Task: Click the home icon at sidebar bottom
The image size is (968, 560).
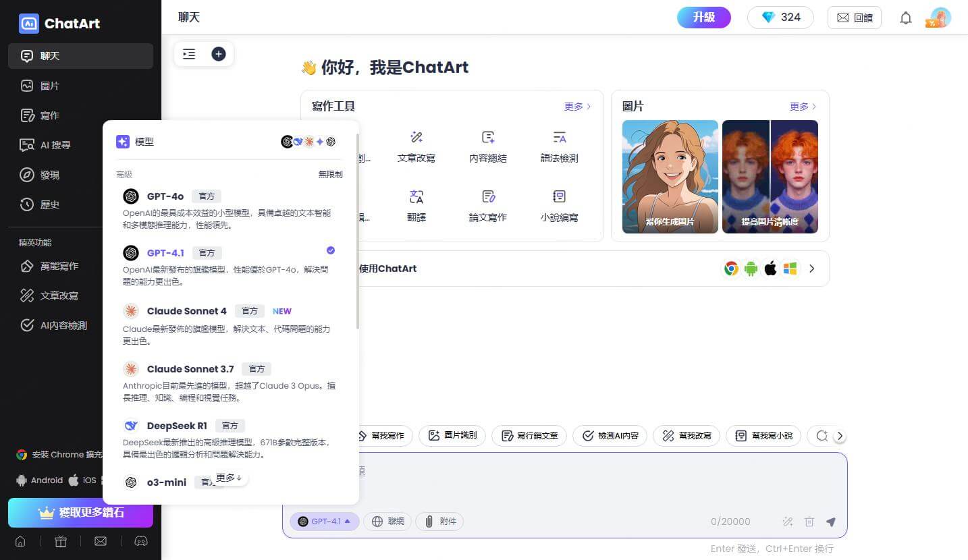Action: coord(20,541)
